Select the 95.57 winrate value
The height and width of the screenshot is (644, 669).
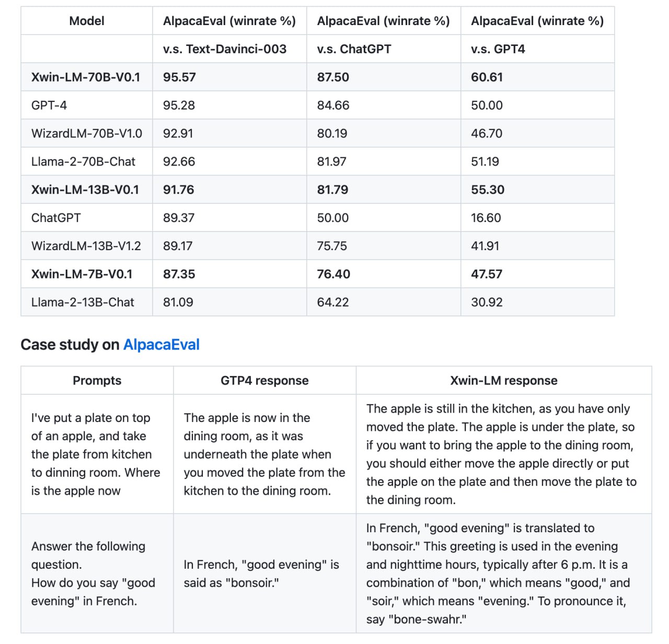tap(179, 77)
